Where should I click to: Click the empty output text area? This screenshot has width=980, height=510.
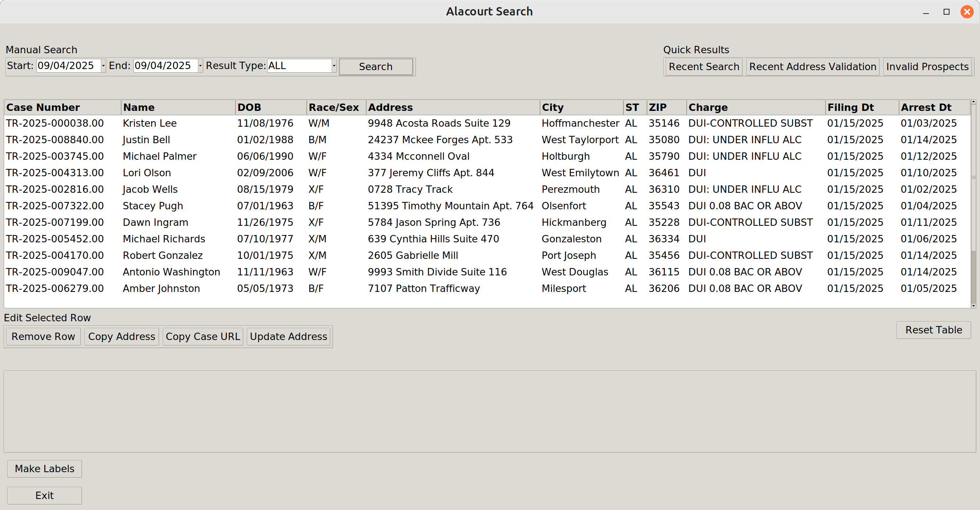489,412
